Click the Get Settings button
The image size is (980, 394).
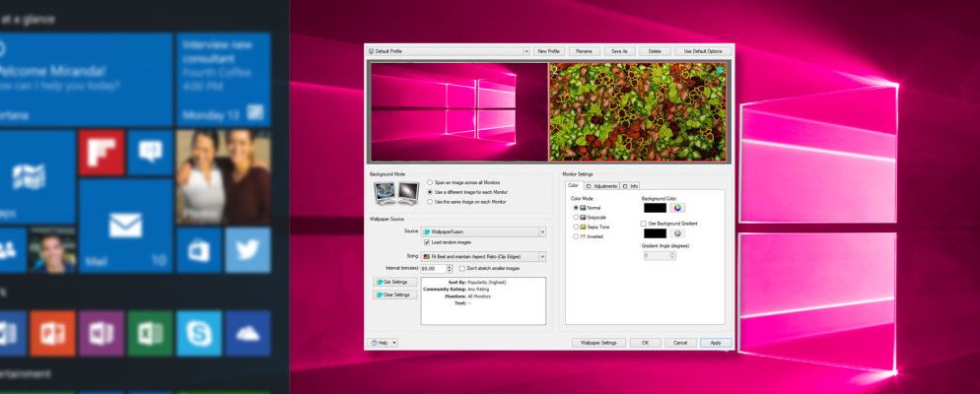click(x=395, y=283)
